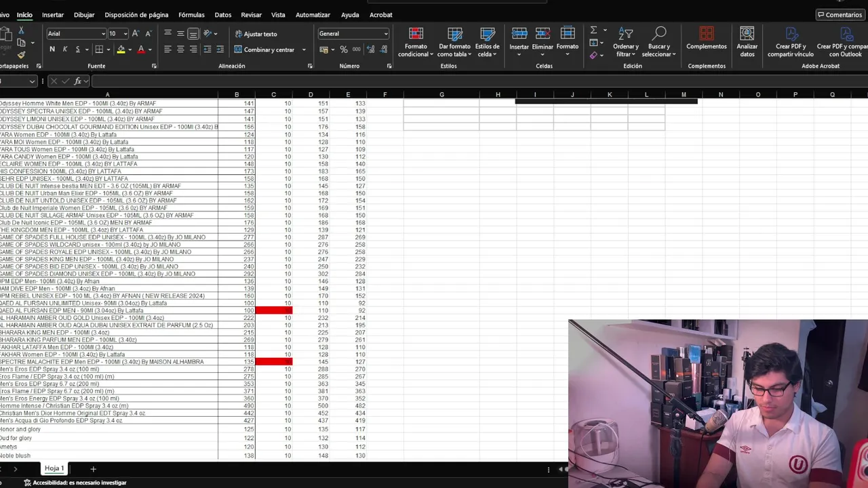Toggle Ajustar texto wrap text
This screenshot has width=868, height=488.
coord(256,34)
